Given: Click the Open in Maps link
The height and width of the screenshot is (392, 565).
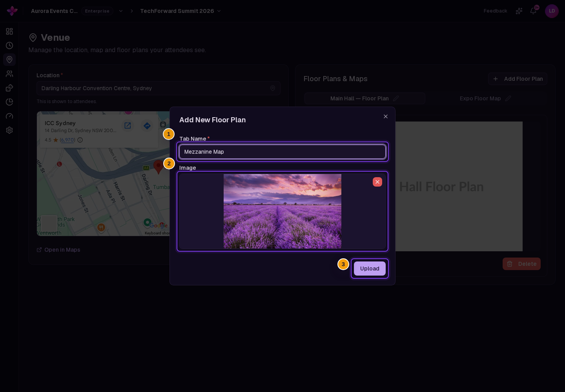Looking at the screenshot, I should point(58,250).
